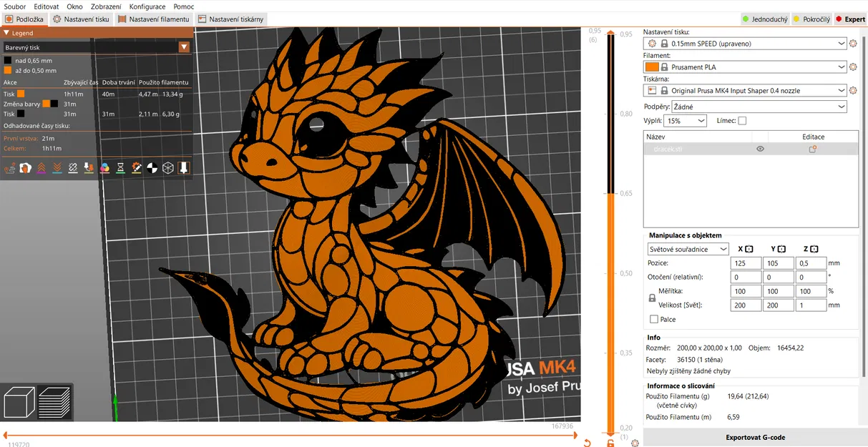Click the orange Prusament PLA filament color swatch

point(652,67)
